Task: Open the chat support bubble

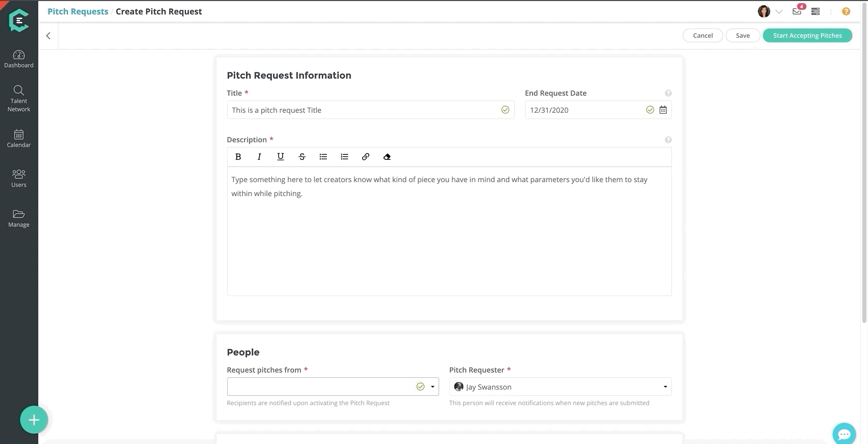Action: click(844, 434)
